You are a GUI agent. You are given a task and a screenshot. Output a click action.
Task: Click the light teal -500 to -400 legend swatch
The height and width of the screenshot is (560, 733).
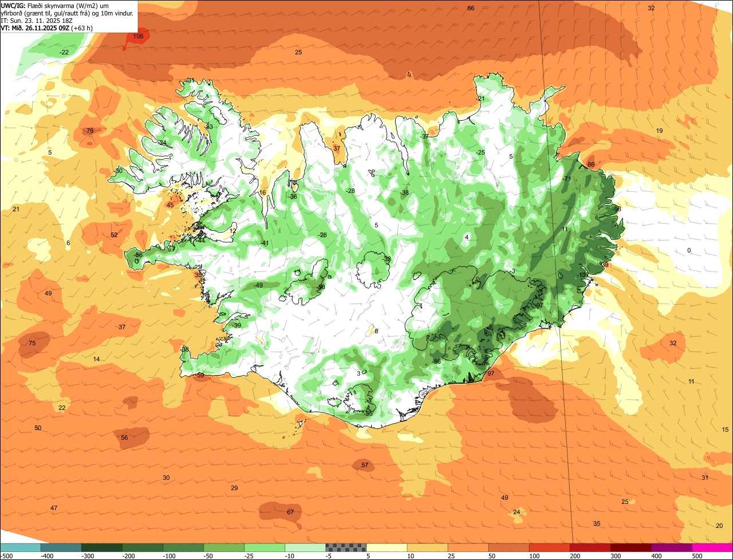click(20, 547)
